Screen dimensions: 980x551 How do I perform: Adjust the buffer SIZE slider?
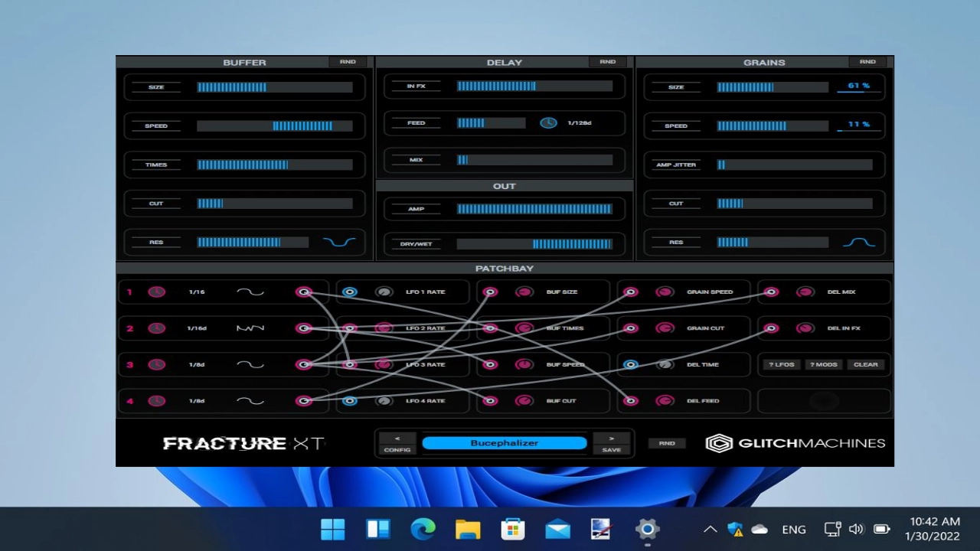[x=275, y=87]
